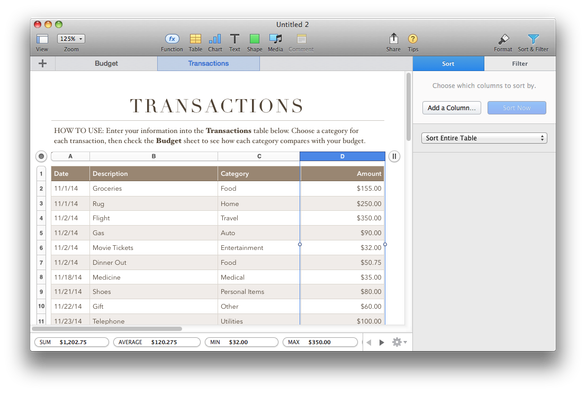Open the 125% zoom dropdown
The width and height of the screenshot is (586, 393).
(71, 38)
